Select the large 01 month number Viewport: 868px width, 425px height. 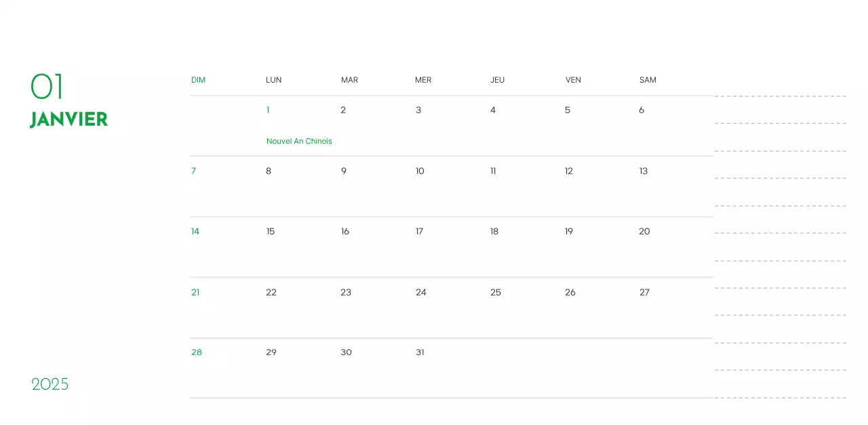pos(47,87)
